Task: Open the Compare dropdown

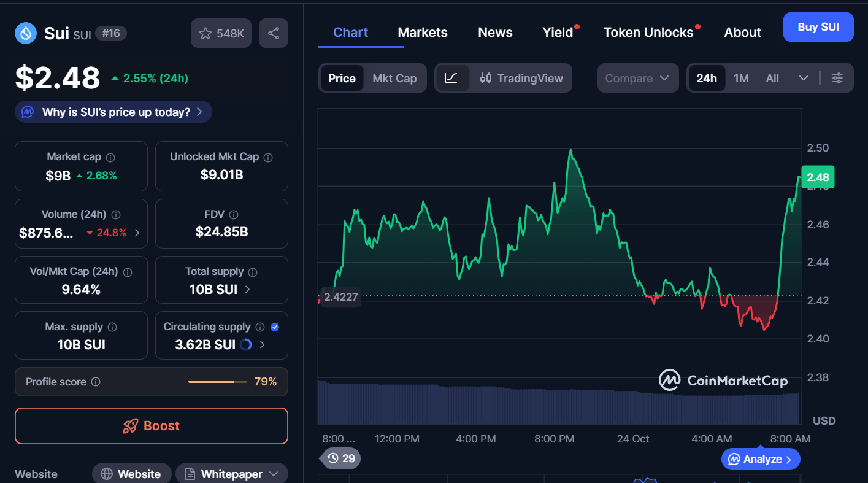Action: click(x=637, y=79)
